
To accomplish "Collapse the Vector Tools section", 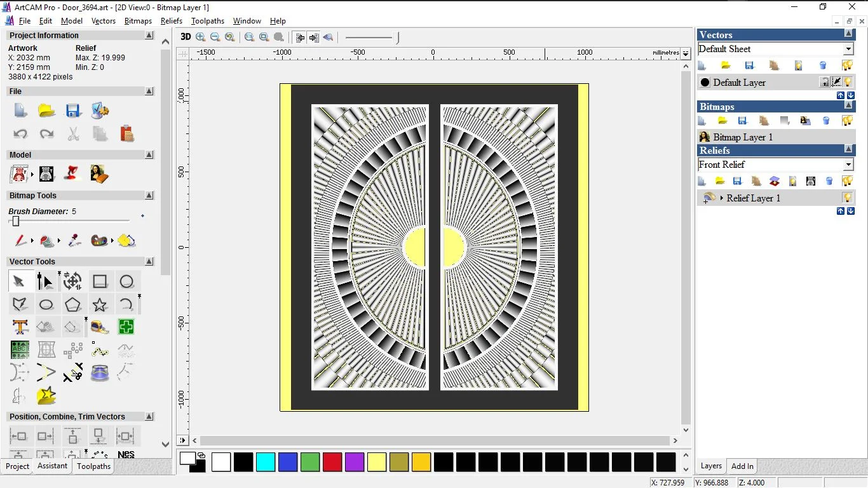I will coord(149,262).
